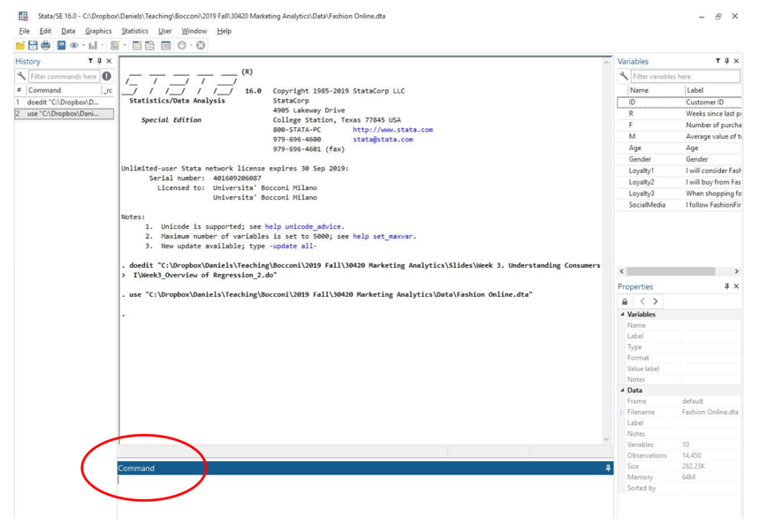Toggle the Properties lock icon
Image resolution: width=760 pixels, height=532 pixels.
point(625,301)
